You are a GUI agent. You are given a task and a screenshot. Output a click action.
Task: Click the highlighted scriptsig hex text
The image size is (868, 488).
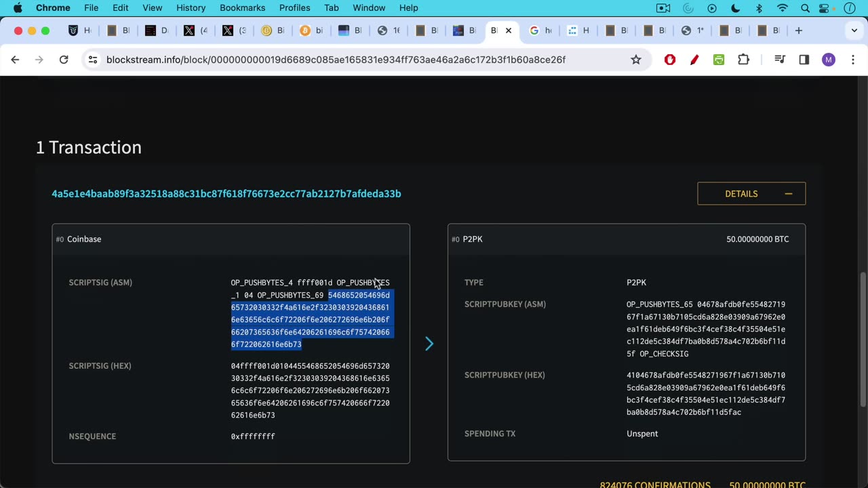pyautogui.click(x=311, y=320)
